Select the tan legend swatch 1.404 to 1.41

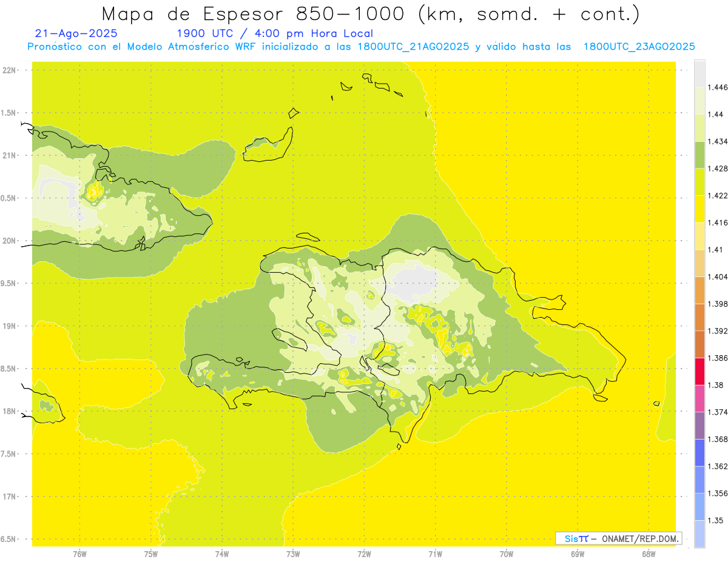[x=699, y=263]
